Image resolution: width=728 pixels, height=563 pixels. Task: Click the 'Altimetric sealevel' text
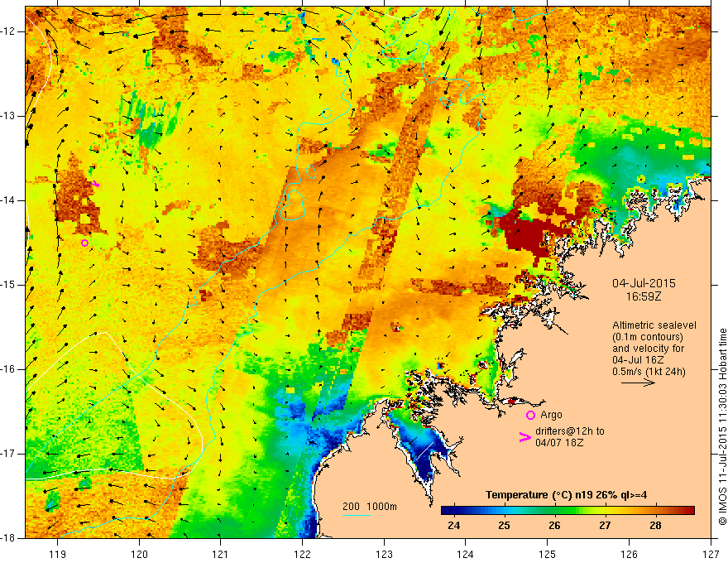point(654,325)
